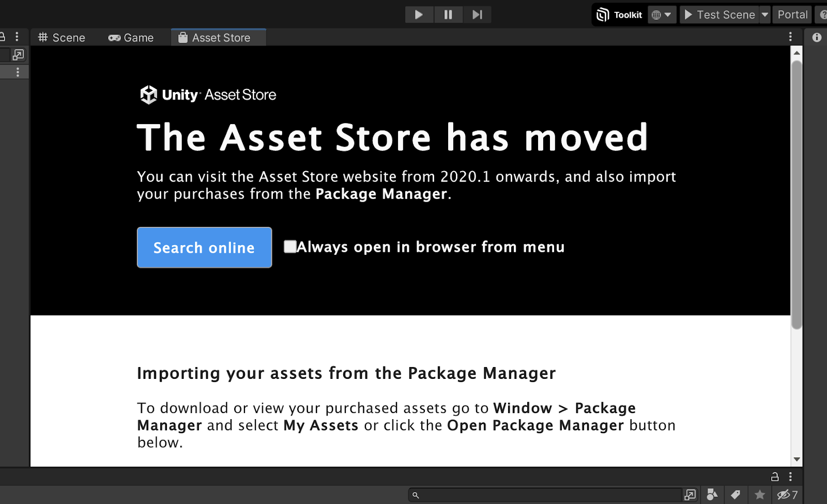The image size is (827, 504).
Task: Open the Search by Type filter icon
Action: point(712,495)
